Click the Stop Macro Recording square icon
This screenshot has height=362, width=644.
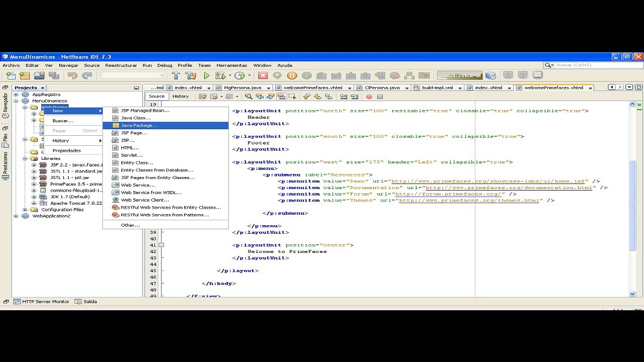pos(380,97)
